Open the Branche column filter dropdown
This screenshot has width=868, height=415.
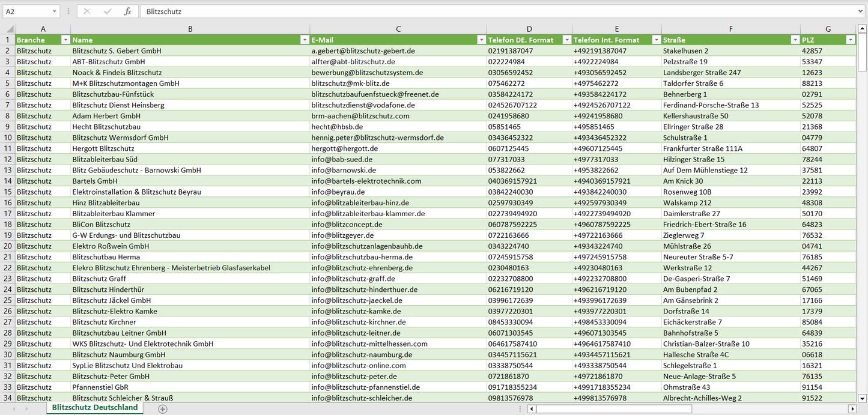tap(64, 40)
